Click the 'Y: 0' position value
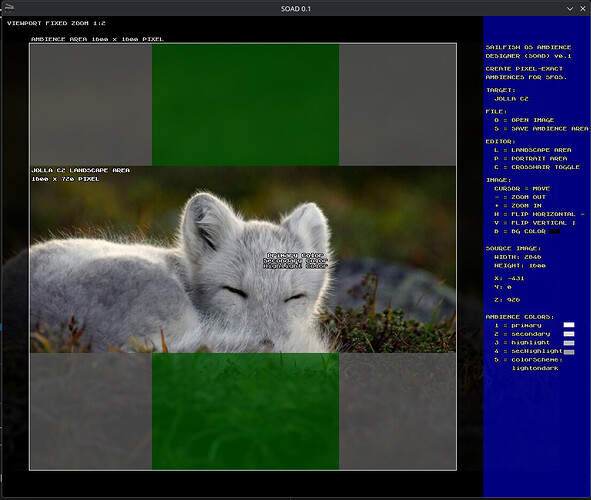This screenshot has height=500, width=591. click(503, 287)
